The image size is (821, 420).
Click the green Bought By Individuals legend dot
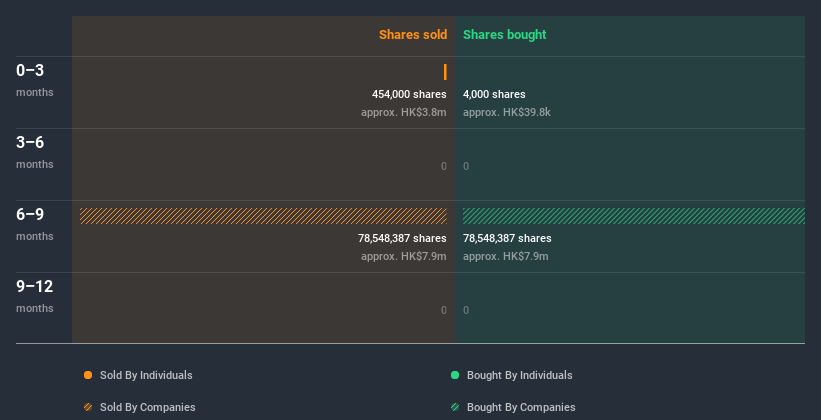[x=455, y=375]
